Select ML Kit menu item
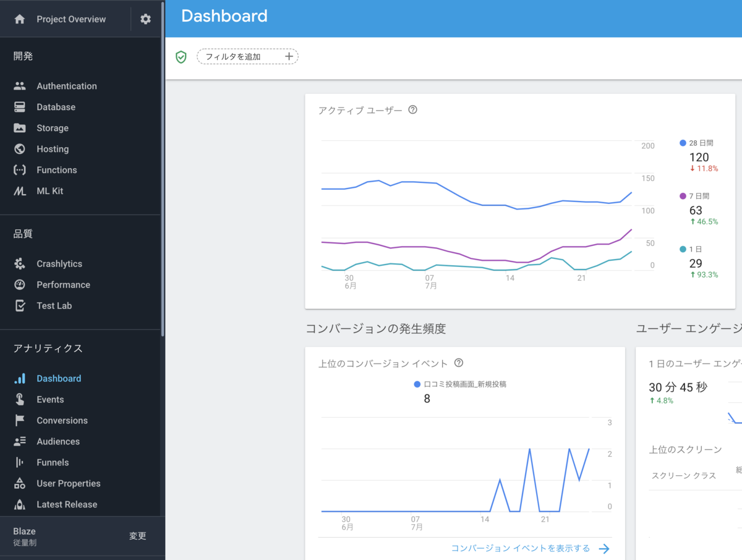The image size is (742, 560). (50, 191)
